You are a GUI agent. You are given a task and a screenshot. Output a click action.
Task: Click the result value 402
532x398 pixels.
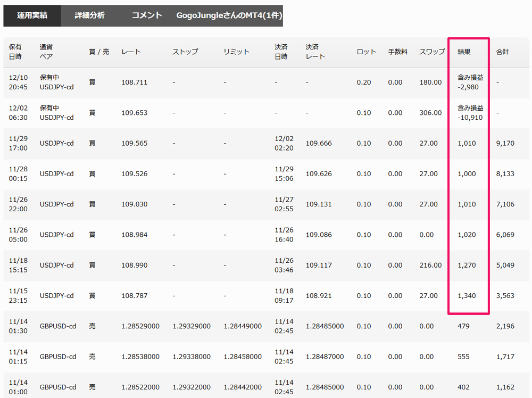463,387
